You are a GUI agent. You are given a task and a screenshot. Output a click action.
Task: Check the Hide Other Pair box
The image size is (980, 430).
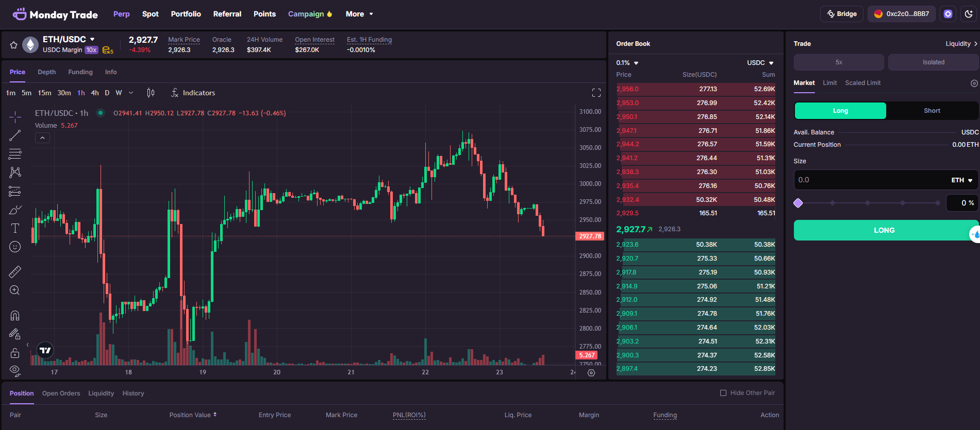pos(723,393)
